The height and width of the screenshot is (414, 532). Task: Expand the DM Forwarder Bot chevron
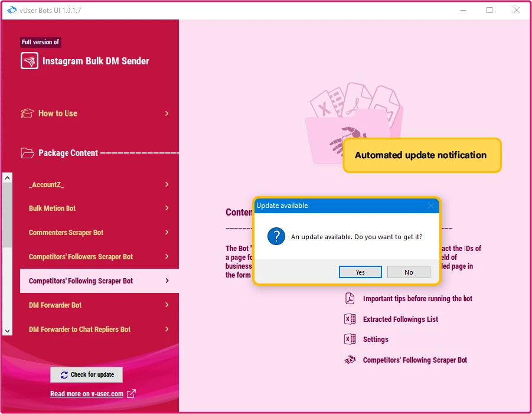click(x=167, y=305)
